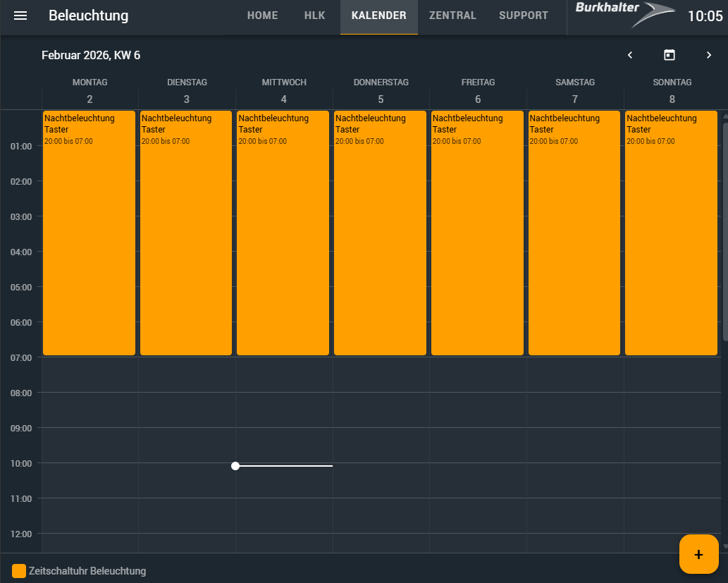The image size is (728, 583).
Task: Toggle Zeitschaltuhr Beleuchtung legend color box
Action: pyautogui.click(x=19, y=571)
